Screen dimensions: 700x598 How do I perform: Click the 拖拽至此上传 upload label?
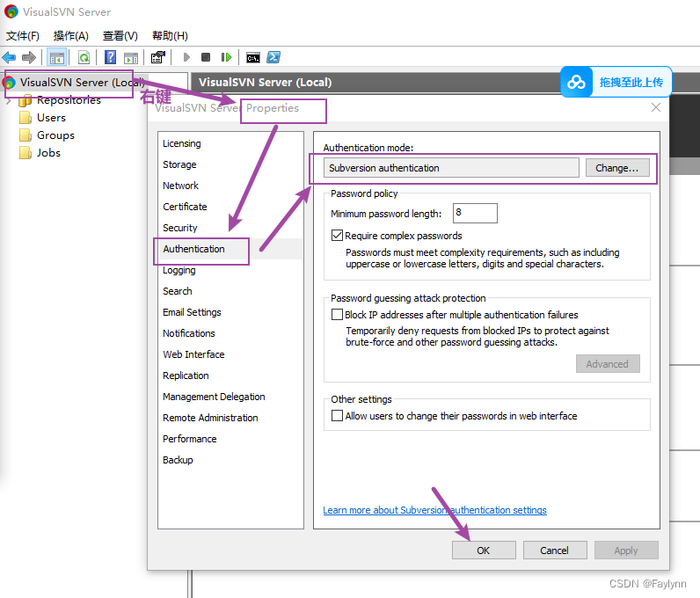click(x=631, y=82)
